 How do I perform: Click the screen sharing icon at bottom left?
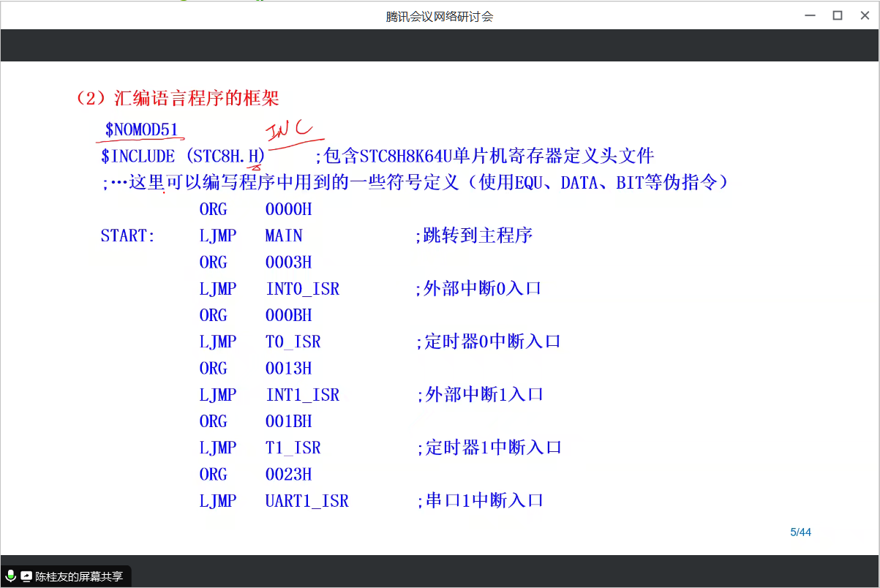click(x=26, y=576)
